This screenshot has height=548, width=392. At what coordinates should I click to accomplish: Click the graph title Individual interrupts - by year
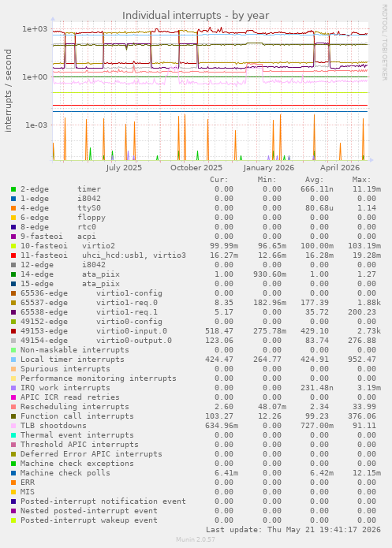click(196, 16)
